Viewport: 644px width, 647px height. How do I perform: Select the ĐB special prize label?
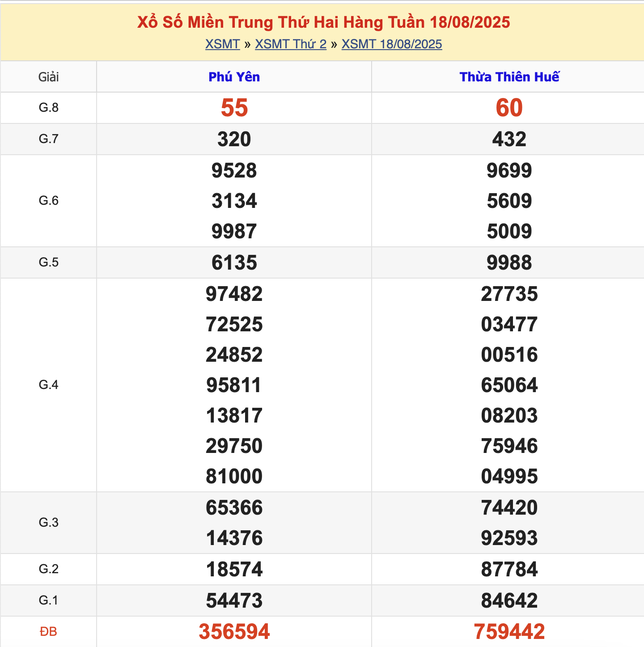pyautogui.click(x=48, y=631)
